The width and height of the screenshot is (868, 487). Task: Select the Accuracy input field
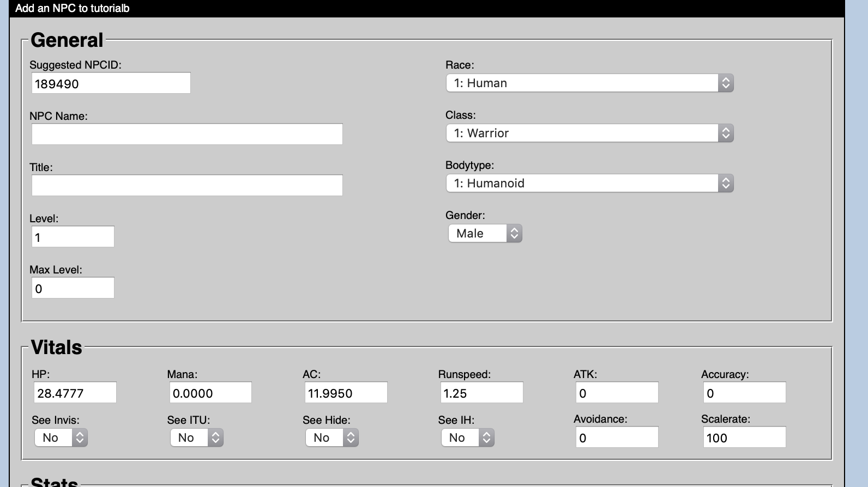click(x=744, y=393)
